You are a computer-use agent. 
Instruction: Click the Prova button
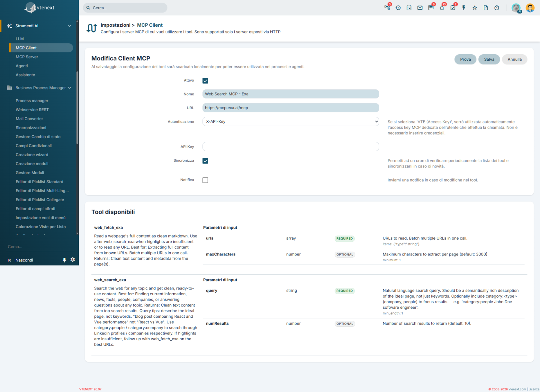(465, 59)
